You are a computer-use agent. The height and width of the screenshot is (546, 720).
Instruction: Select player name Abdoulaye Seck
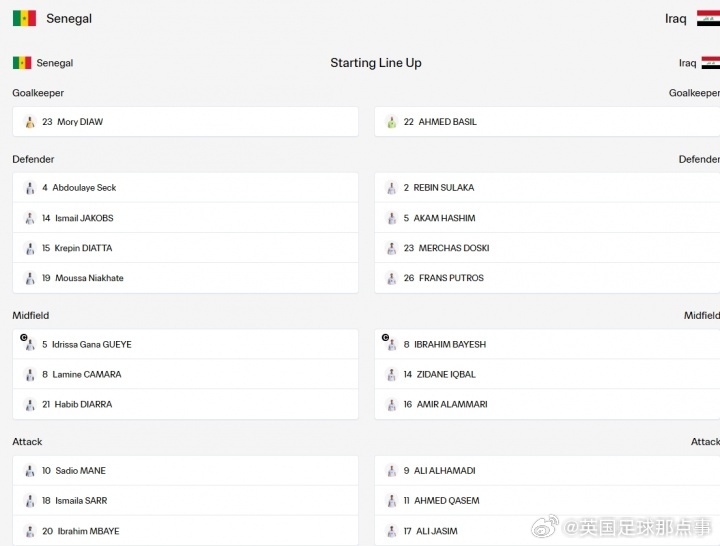click(x=84, y=188)
